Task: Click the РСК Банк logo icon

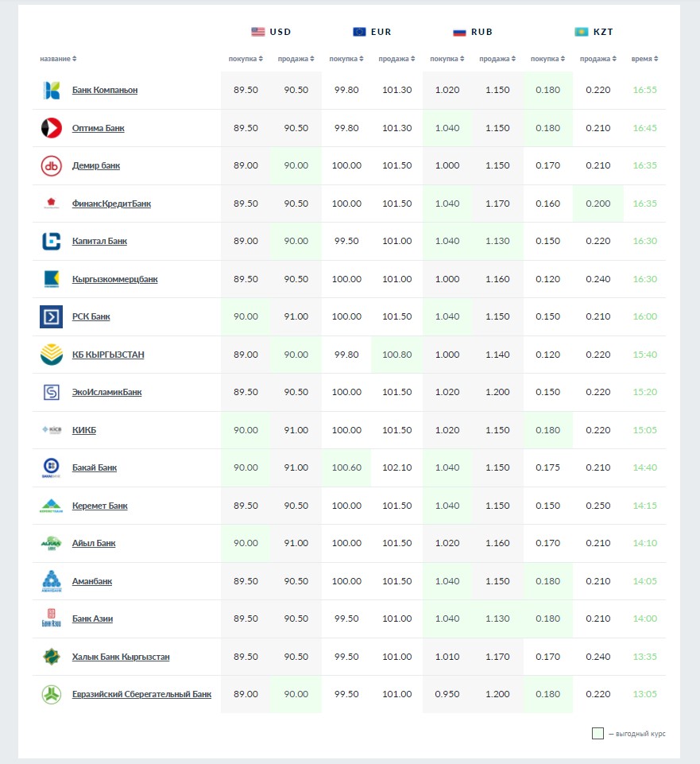Action: point(51,317)
